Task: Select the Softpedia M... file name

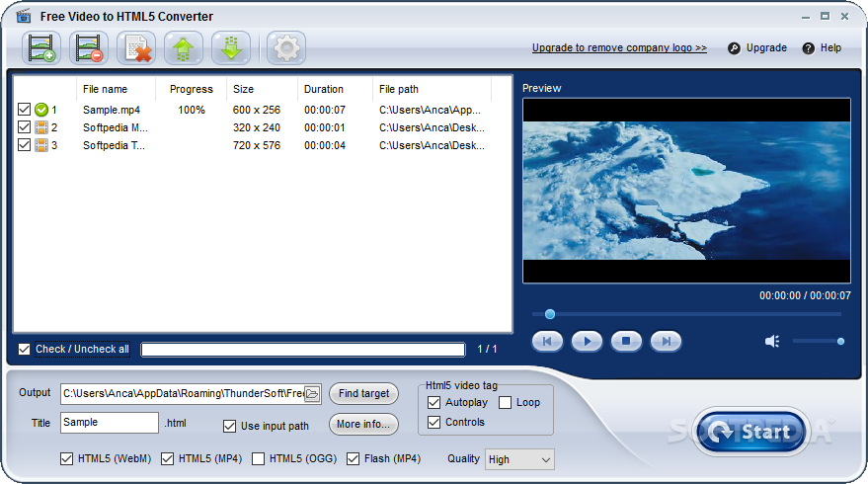Action: pos(116,128)
